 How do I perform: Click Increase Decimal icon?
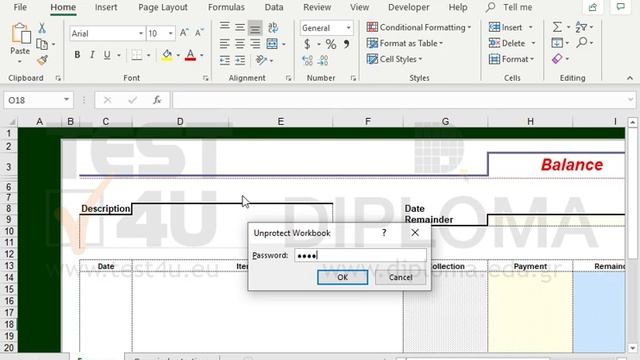point(307,60)
